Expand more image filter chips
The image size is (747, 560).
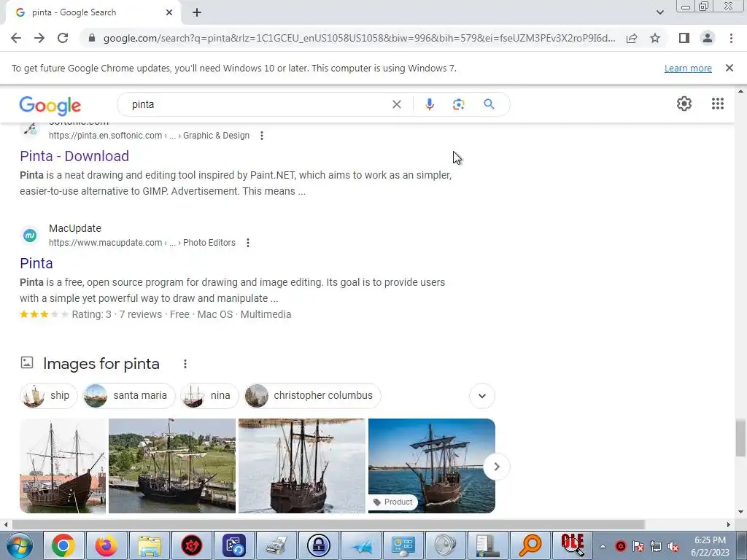(482, 396)
